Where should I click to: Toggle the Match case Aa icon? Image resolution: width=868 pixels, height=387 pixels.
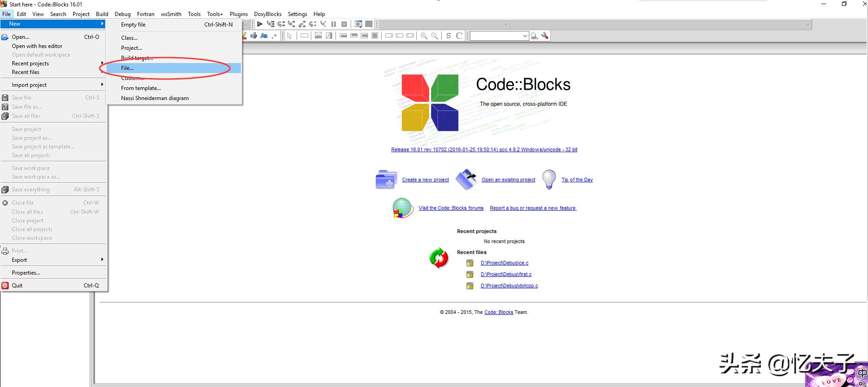click(264, 36)
